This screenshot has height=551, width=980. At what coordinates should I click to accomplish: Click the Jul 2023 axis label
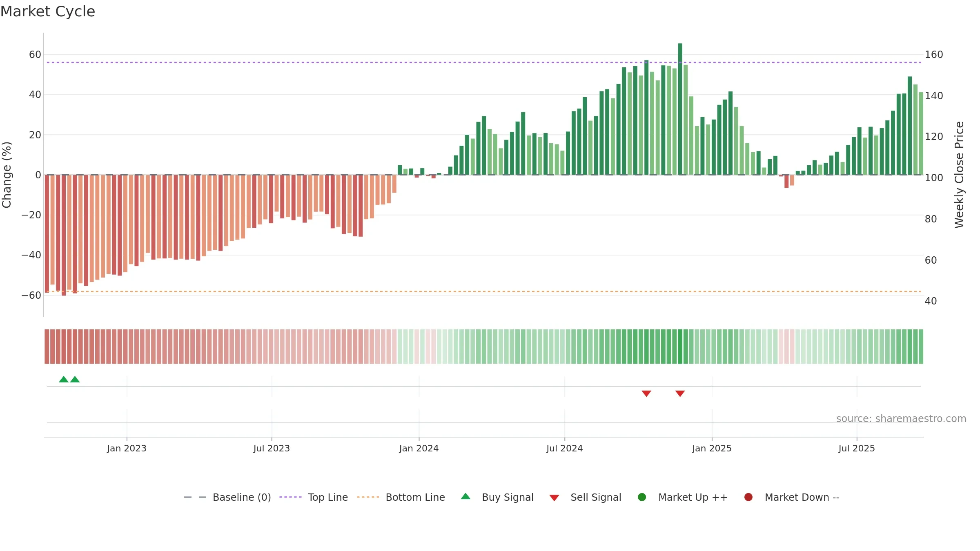pos(272,449)
